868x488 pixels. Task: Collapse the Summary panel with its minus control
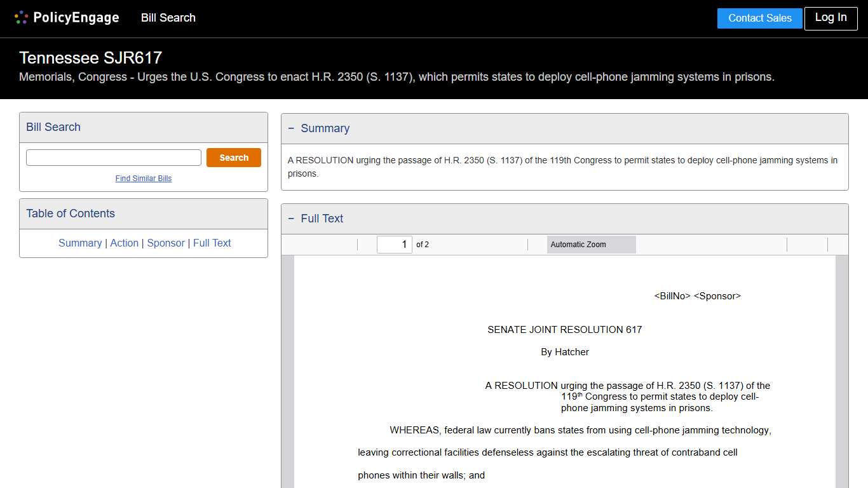(291, 128)
